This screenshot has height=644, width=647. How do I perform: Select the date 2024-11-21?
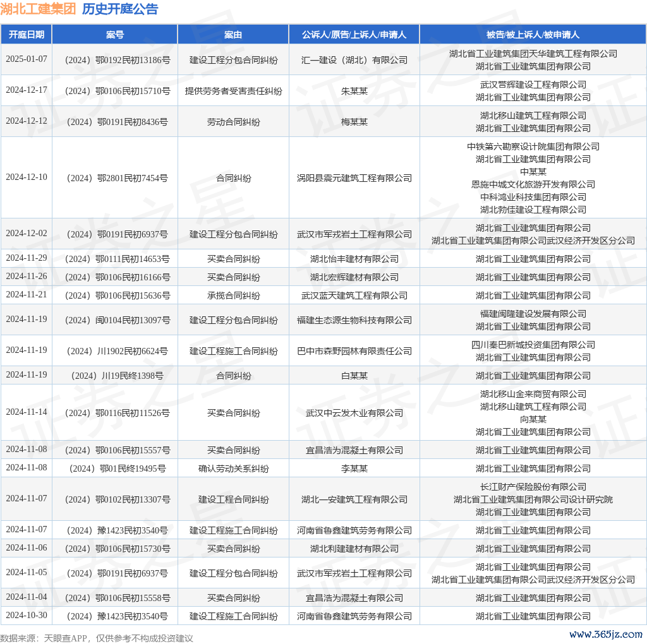pyautogui.click(x=27, y=294)
